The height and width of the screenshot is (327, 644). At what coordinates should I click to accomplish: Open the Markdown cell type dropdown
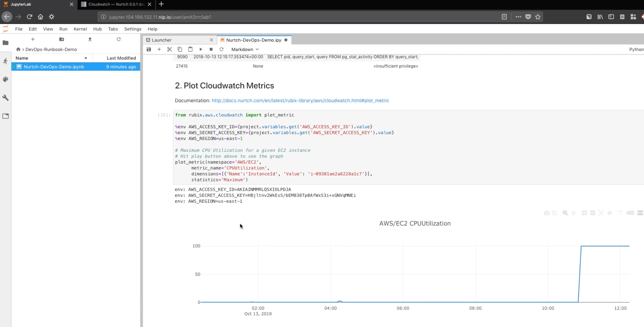[245, 49]
